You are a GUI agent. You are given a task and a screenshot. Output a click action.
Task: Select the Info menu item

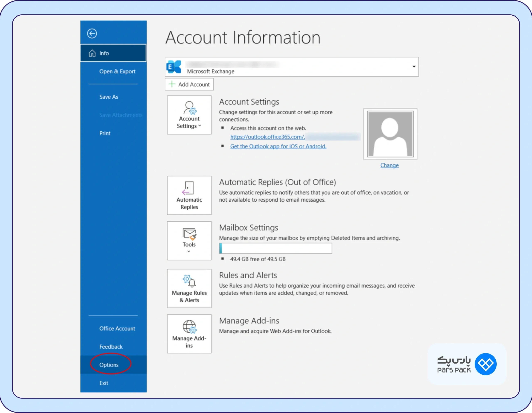coord(113,53)
